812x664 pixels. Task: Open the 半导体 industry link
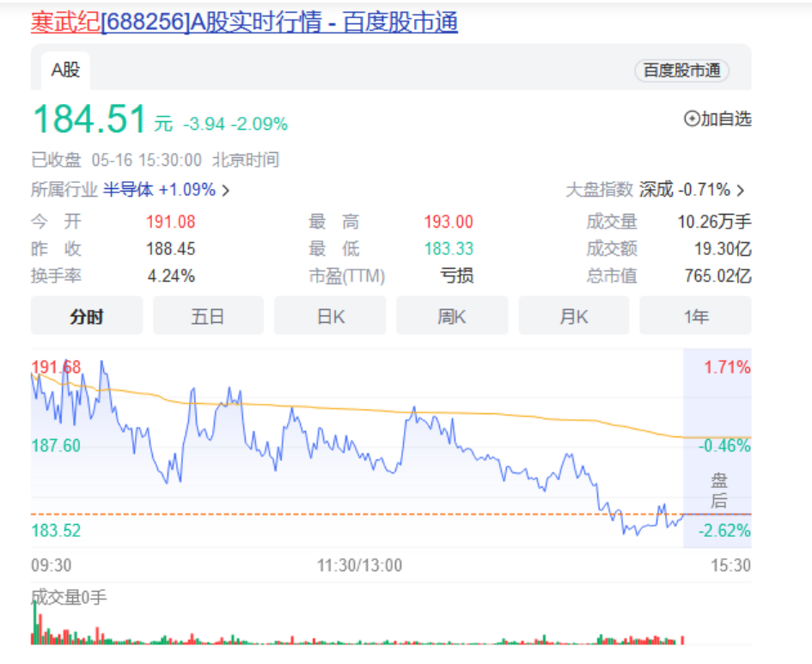pos(128,190)
